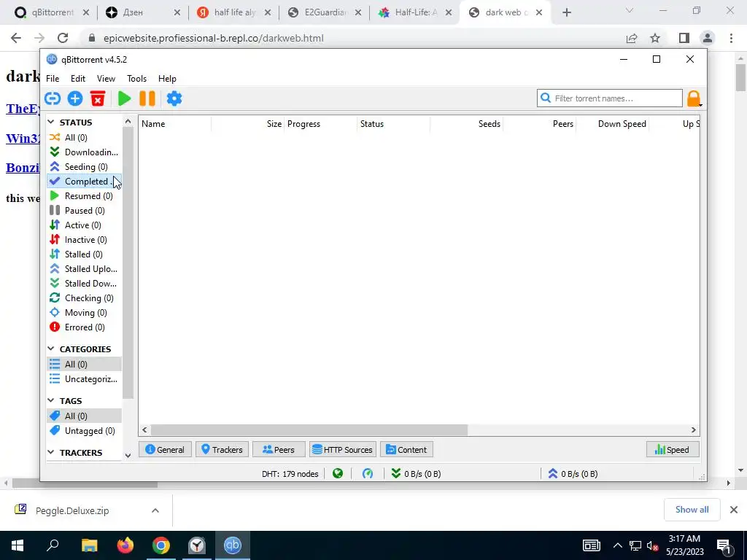Open qBittorrent options gear icon
This screenshot has height=560, width=747.
[x=174, y=98]
